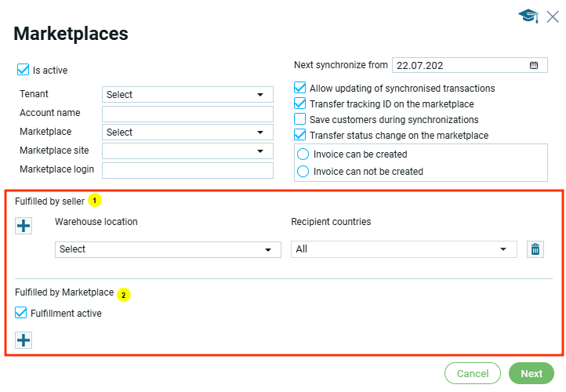
Task: Toggle the Is active checkbox
Action: pyautogui.click(x=24, y=71)
